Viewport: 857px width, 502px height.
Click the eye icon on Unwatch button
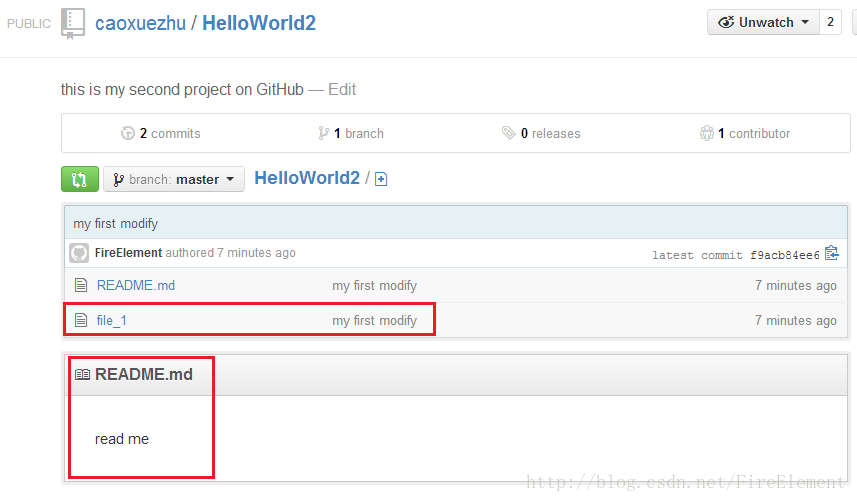[726, 22]
